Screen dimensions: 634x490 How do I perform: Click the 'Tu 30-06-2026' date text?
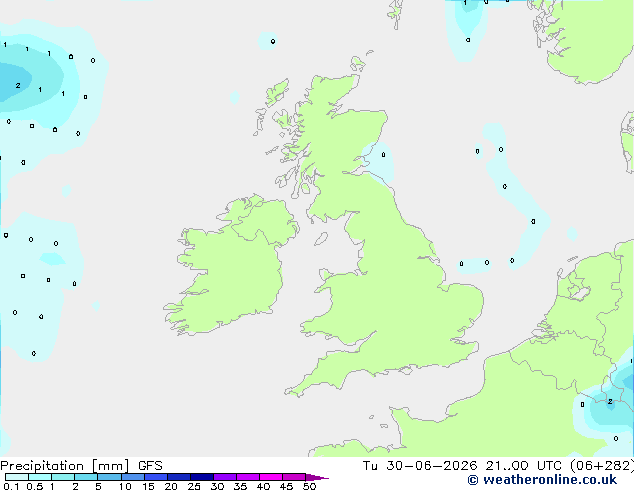(420, 466)
